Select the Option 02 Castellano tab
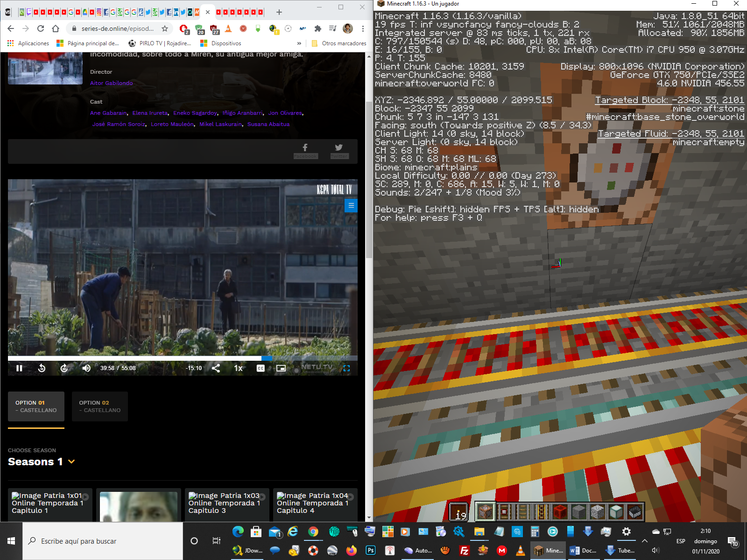Viewport: 747px width, 560px height. point(99,406)
